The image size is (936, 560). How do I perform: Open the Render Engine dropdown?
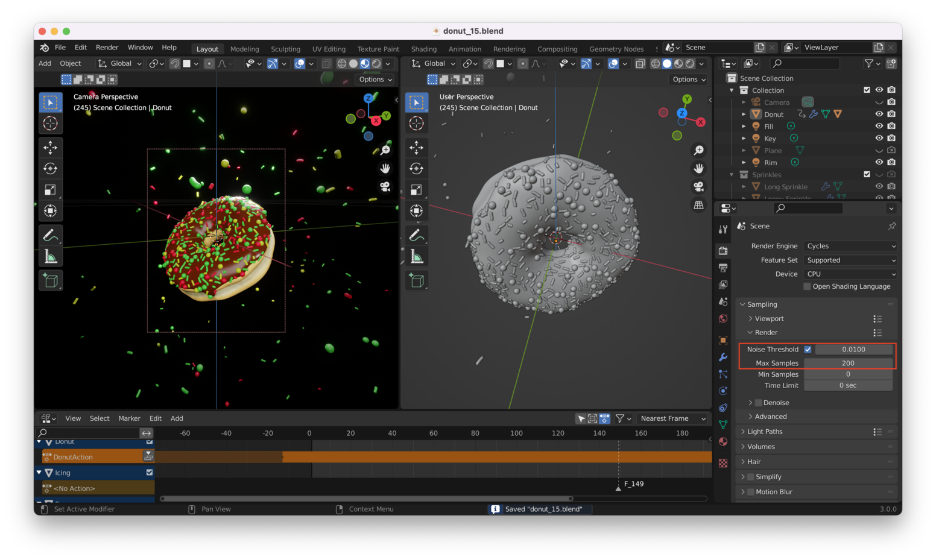pos(850,246)
